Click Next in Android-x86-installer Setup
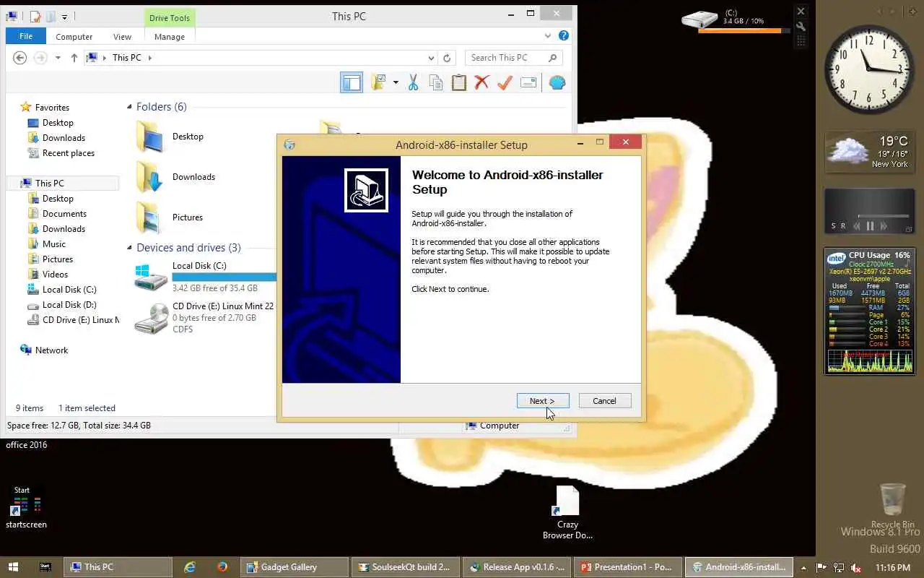The width and height of the screenshot is (924, 578). coord(543,401)
